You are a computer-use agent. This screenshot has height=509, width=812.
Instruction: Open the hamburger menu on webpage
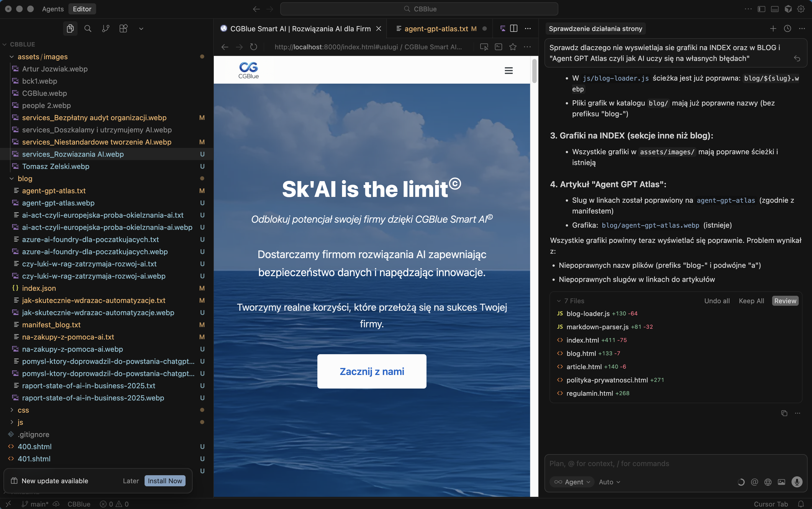tap(509, 71)
